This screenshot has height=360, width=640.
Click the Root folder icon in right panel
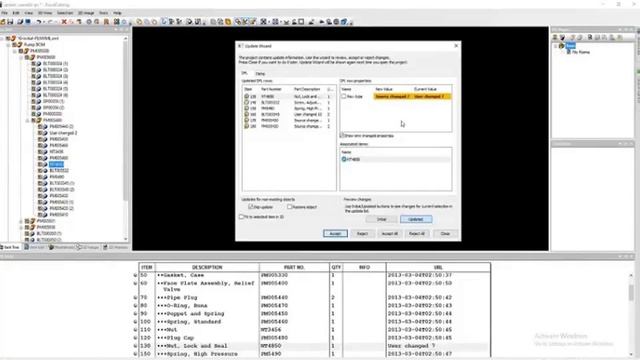pyautogui.click(x=562, y=46)
